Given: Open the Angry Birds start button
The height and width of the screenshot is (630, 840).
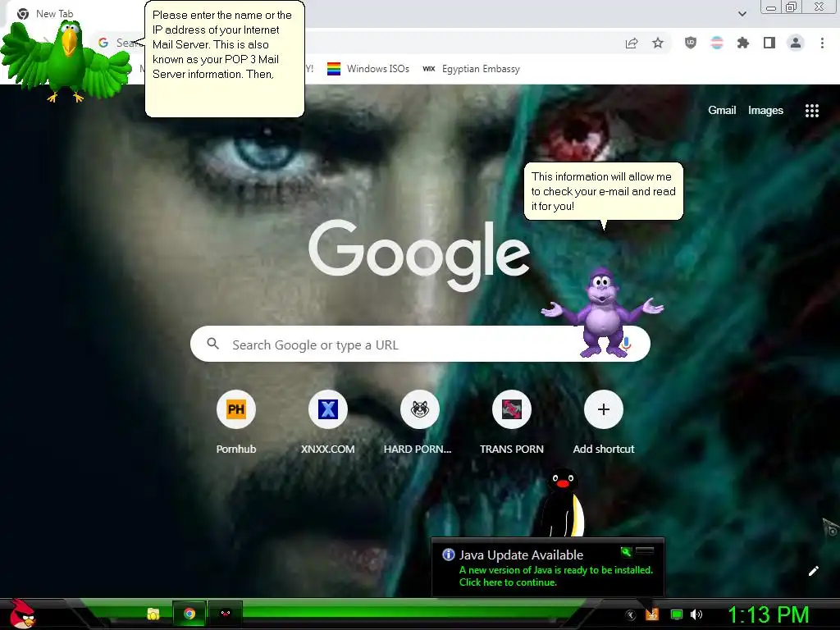Looking at the screenshot, I should (x=21, y=614).
